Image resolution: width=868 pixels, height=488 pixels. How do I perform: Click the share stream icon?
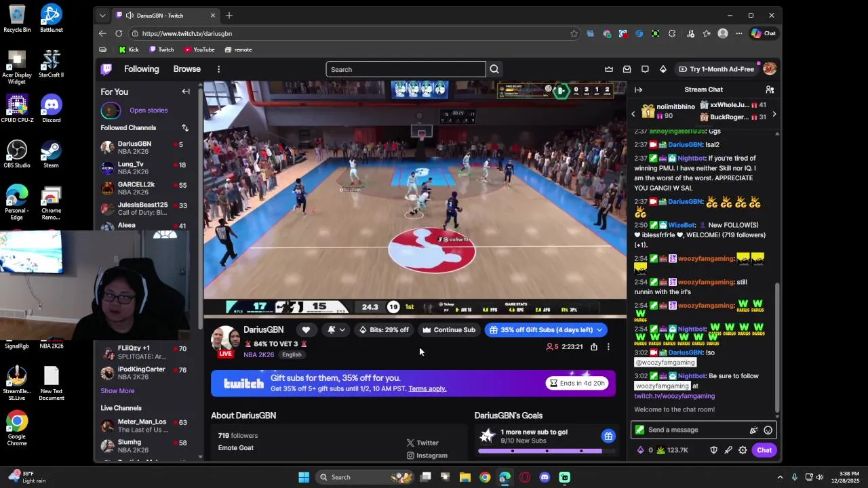pos(594,347)
